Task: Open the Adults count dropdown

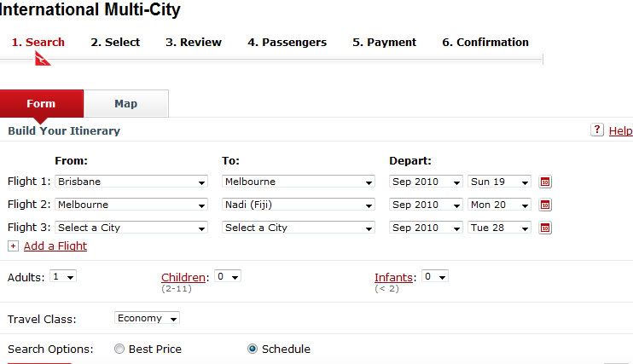Action: tap(63, 276)
